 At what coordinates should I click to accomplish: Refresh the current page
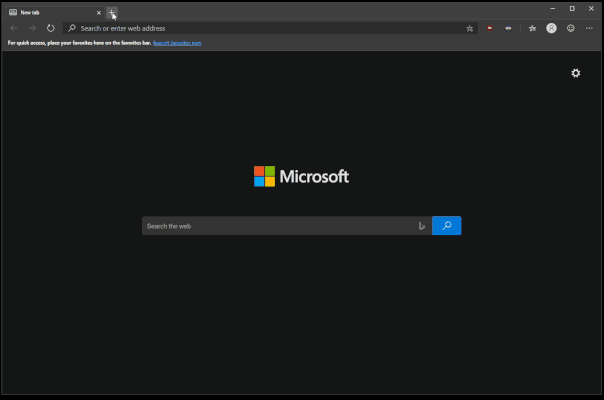[50, 28]
